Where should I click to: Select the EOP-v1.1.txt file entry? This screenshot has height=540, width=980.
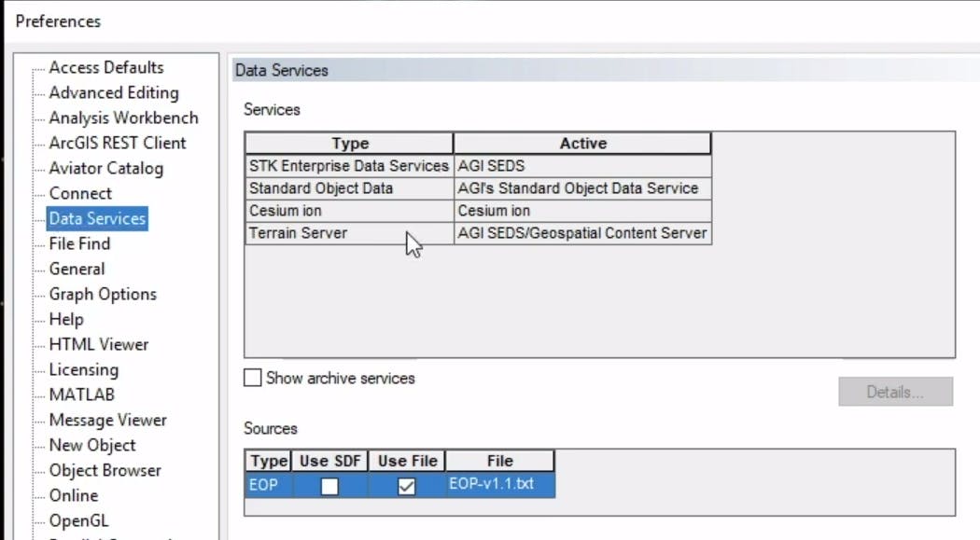[x=500, y=484]
